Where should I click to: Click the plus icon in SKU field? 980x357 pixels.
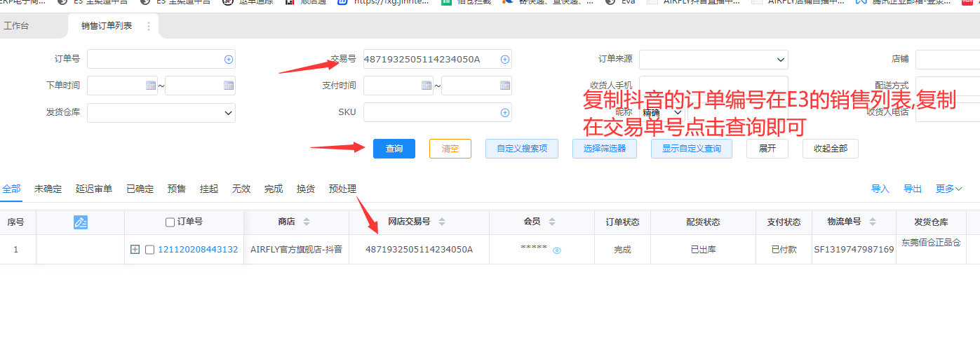(505, 113)
